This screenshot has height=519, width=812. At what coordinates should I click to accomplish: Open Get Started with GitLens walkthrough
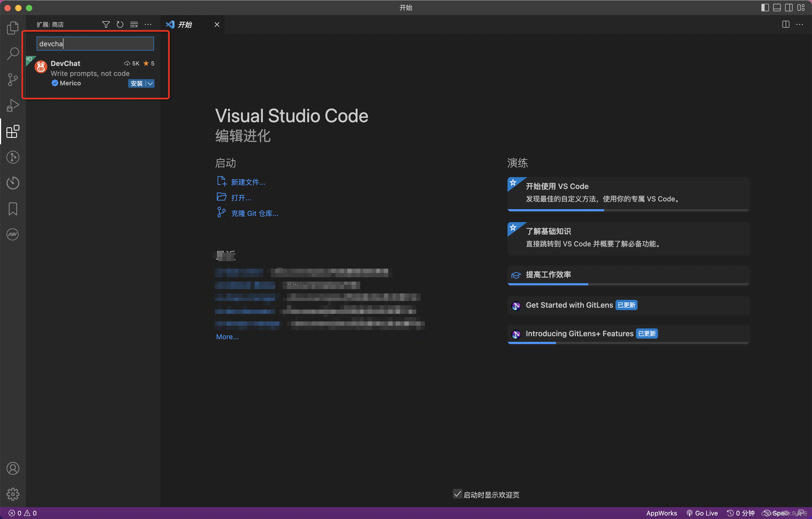pyautogui.click(x=628, y=305)
